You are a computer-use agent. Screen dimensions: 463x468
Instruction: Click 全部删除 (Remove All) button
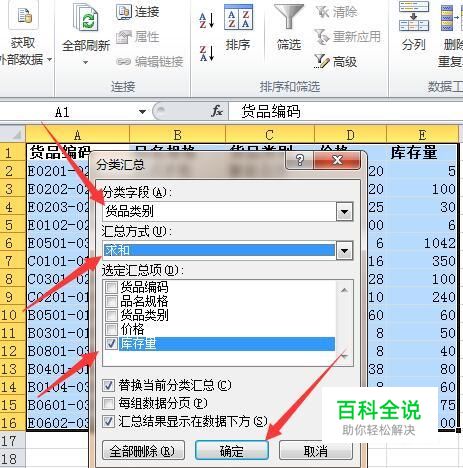pos(143,451)
